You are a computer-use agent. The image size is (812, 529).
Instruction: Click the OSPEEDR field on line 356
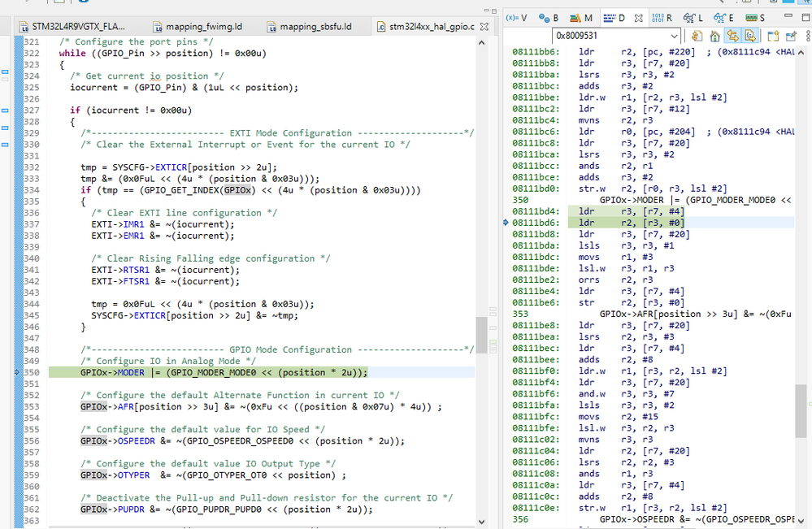137,440
